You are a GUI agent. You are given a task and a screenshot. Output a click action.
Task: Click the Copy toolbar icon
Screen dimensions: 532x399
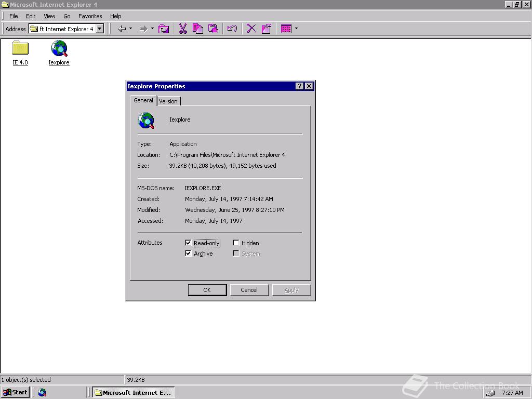click(x=198, y=29)
